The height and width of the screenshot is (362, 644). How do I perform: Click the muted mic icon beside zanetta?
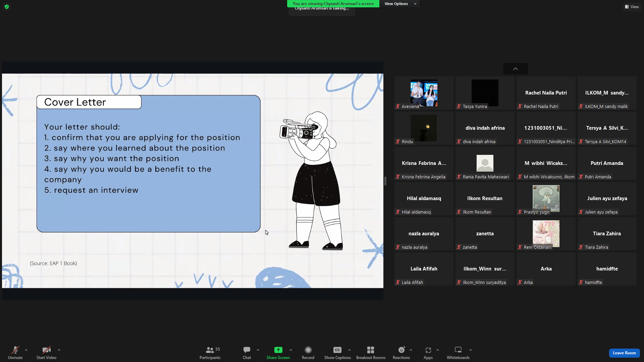coord(459,247)
